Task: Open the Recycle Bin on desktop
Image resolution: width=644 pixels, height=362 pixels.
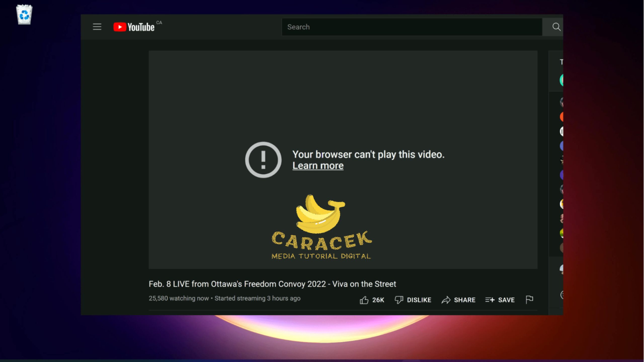Action: [x=24, y=15]
